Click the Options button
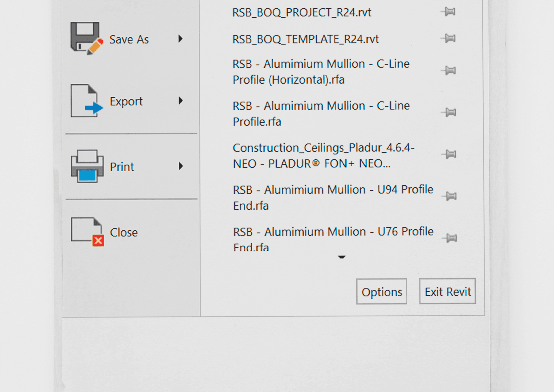 (381, 291)
